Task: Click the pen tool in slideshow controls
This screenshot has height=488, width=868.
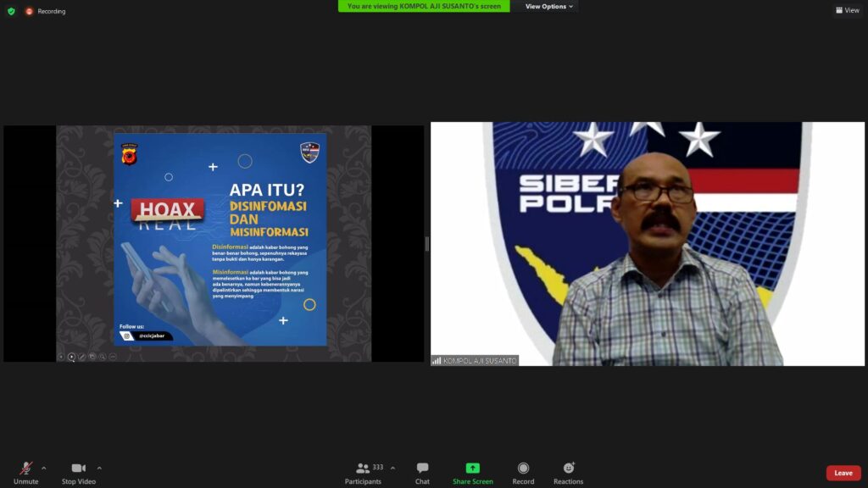Action: [x=82, y=357]
